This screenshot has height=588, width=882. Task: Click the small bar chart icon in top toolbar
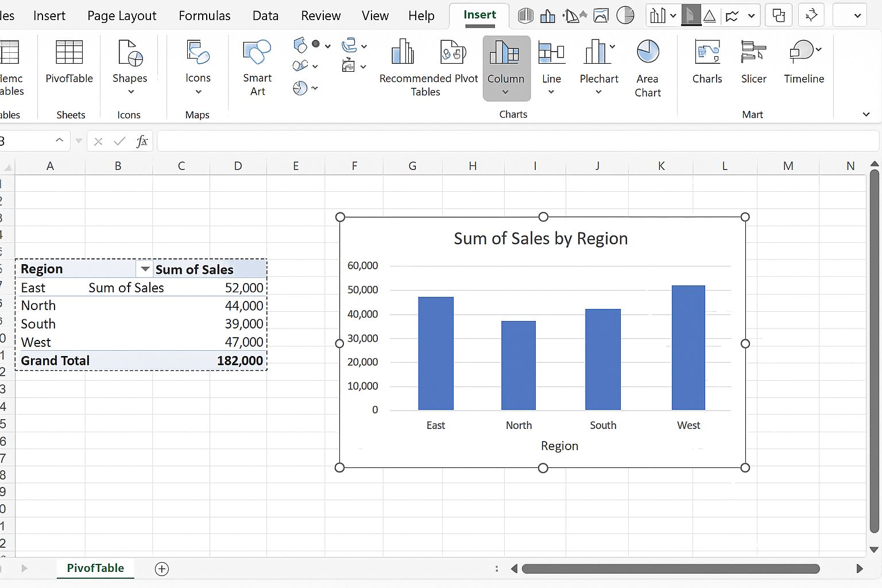pyautogui.click(x=548, y=16)
